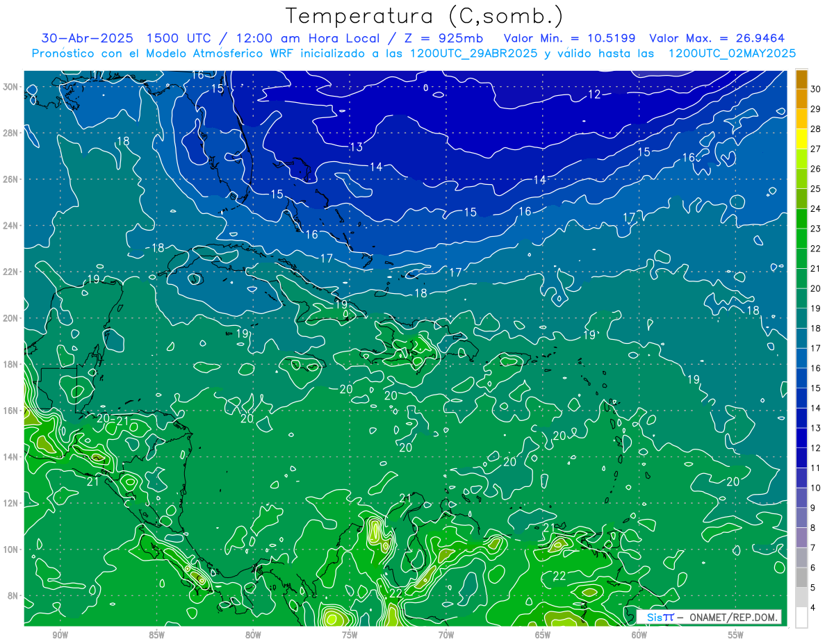The width and height of the screenshot is (834, 644).
Task: Click the green swatch between 22 and 23
Action: (801, 238)
